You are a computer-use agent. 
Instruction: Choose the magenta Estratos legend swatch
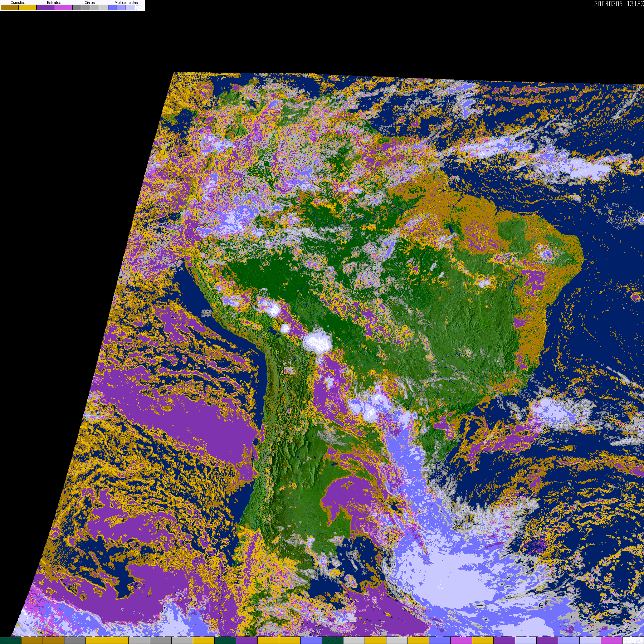click(x=63, y=8)
